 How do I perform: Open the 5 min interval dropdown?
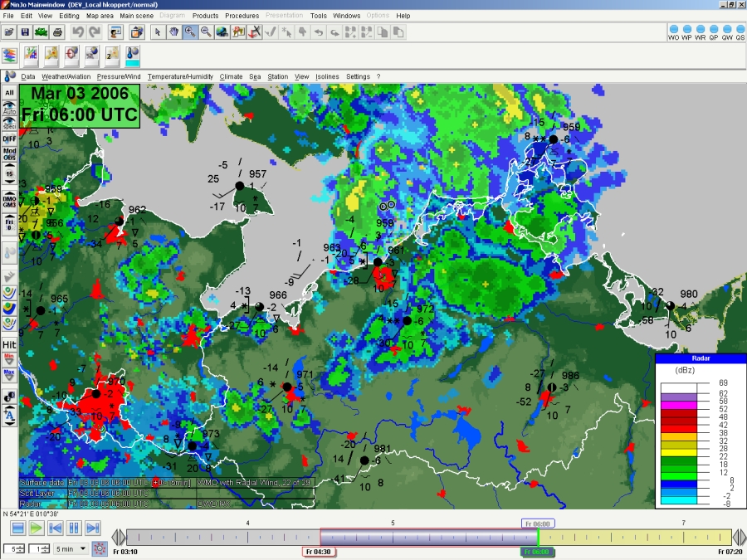point(71,549)
